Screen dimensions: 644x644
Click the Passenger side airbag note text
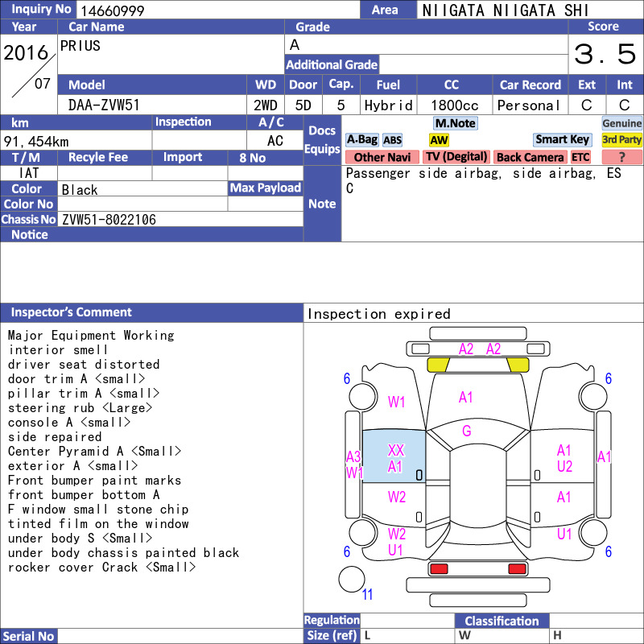coord(484,180)
